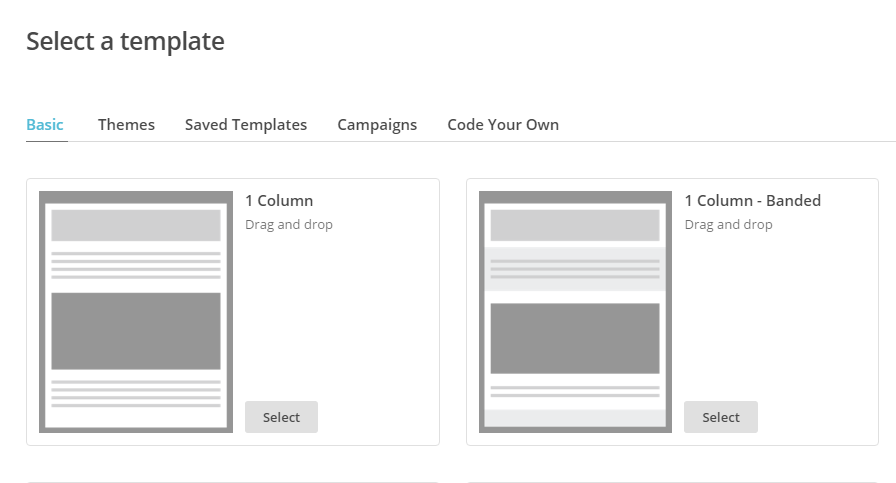This screenshot has width=896, height=483.
Task: Open the Themes tab
Action: [x=126, y=125]
